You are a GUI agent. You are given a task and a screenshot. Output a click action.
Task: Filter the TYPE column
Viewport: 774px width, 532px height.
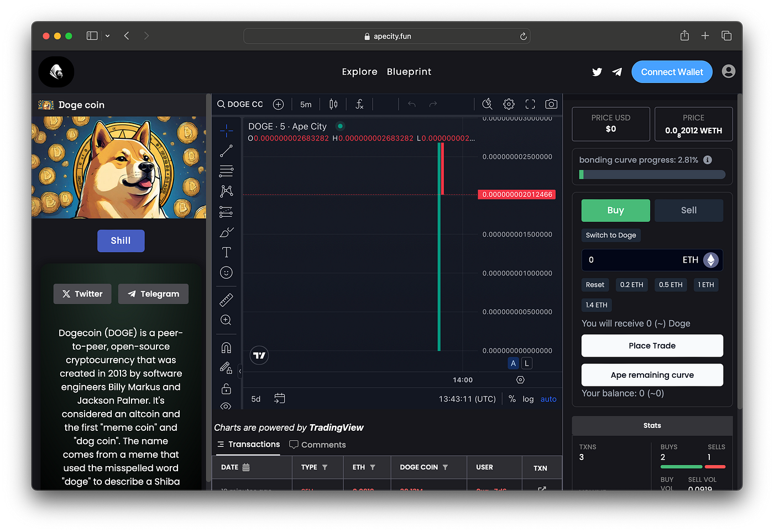[325, 467]
